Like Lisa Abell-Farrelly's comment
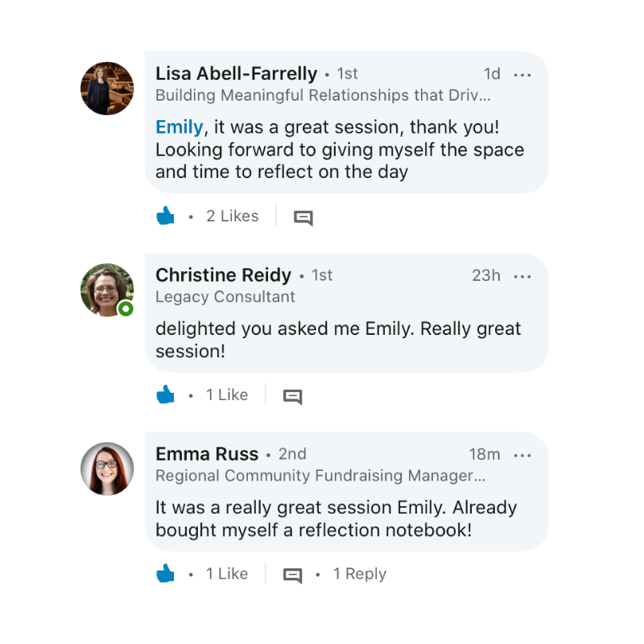 coord(166,216)
